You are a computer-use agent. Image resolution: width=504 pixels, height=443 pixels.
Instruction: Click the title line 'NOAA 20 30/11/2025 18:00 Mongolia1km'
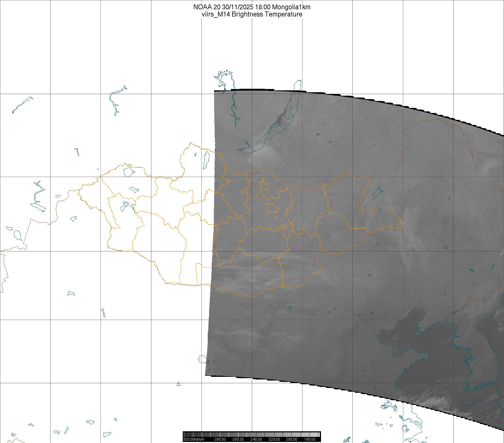coord(252,7)
